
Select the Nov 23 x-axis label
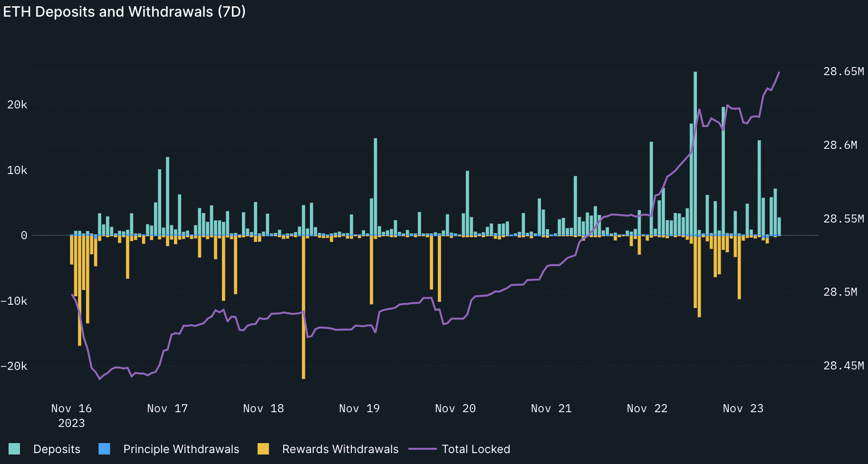[743, 408]
